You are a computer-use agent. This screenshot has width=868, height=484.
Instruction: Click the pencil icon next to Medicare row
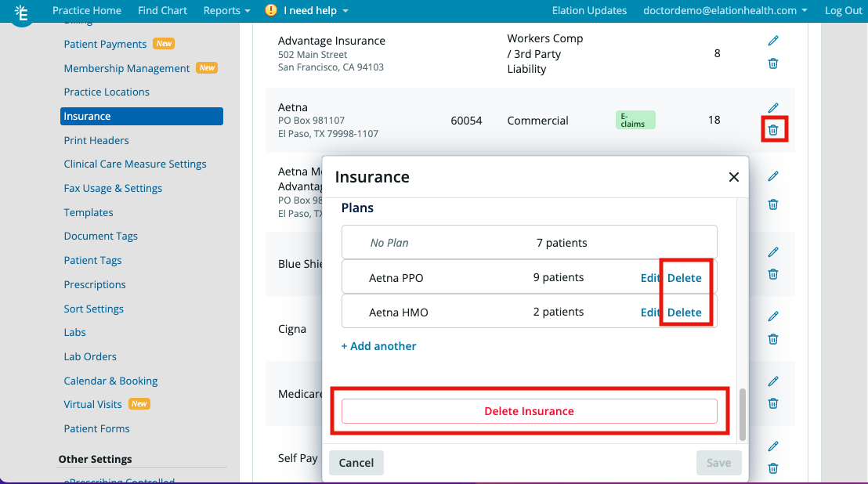(x=774, y=381)
